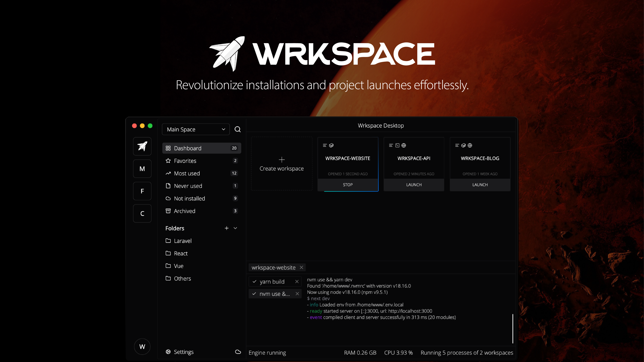
Task: Click the globe icon on WRKSPACE-BLOG card
Action: (x=470, y=145)
